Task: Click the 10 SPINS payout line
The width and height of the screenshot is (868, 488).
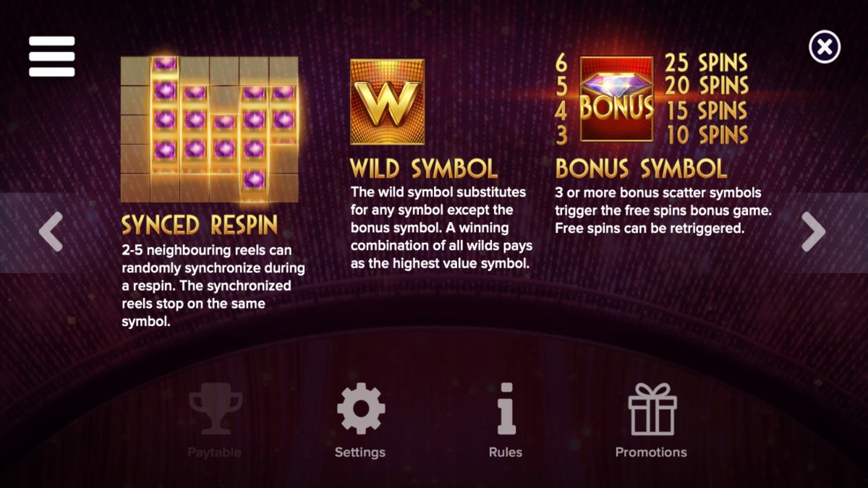Action: [x=706, y=134]
